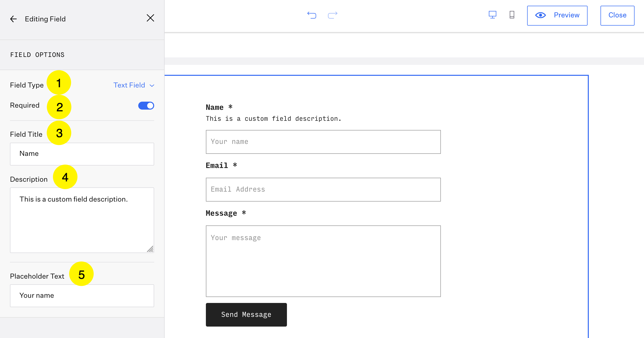Click the Email Address form field
Image resolution: width=644 pixels, height=338 pixels.
pos(323,190)
